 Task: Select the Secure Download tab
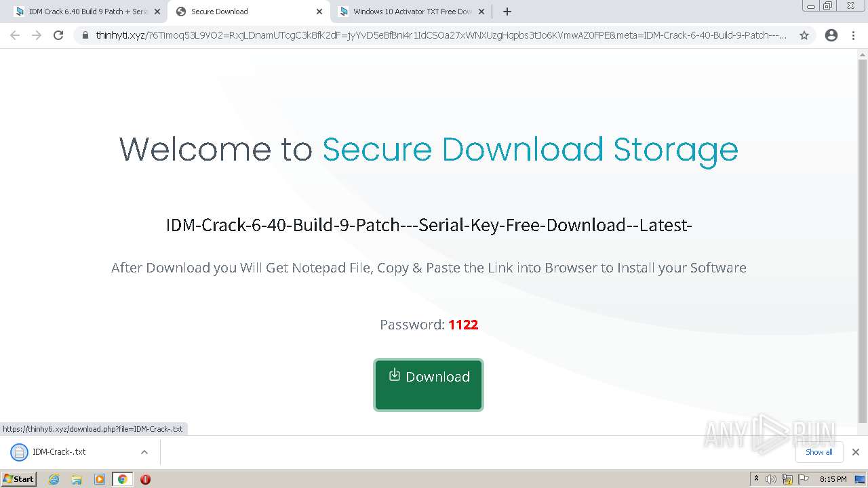pyautogui.click(x=248, y=12)
